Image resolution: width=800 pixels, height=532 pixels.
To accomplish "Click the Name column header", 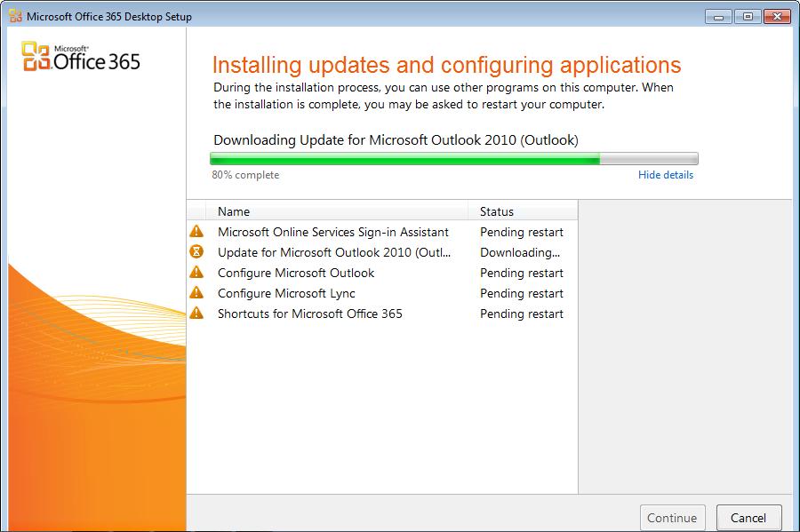I will pos(337,211).
